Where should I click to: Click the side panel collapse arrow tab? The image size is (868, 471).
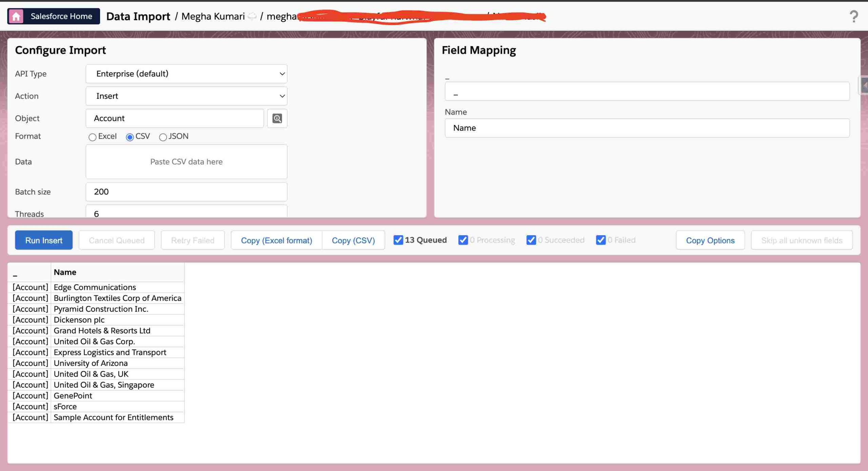[864, 86]
